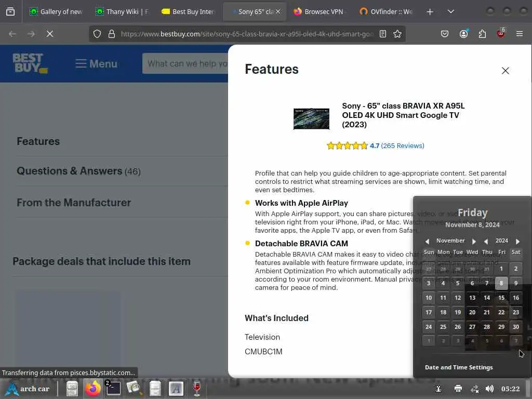Select November 15 in calendar
532x399 pixels.
tap(501, 298)
